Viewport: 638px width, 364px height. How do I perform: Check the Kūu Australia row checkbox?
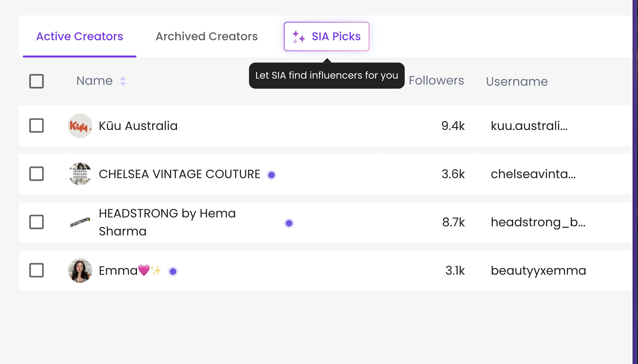point(37,125)
